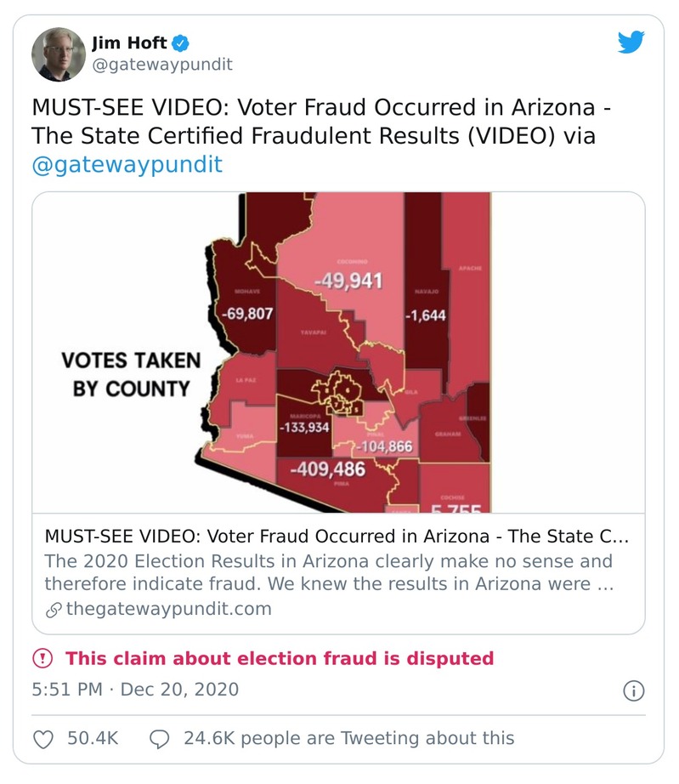Click the MUST-SEE VIDEO tweet body text
The width and height of the screenshot is (679, 784).
[x=321, y=122]
